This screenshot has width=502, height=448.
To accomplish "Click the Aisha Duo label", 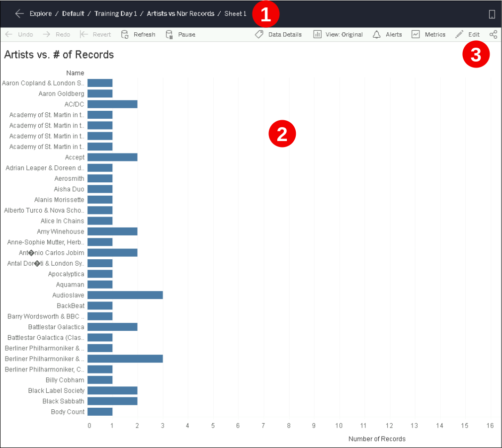I will pos(69,189).
